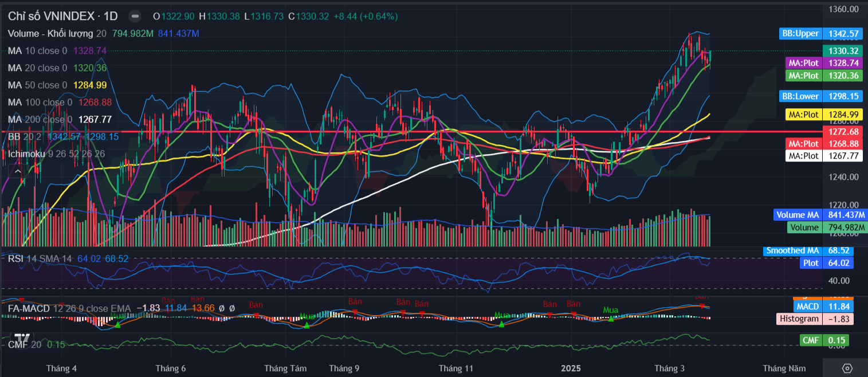
Task: Open chart settings hexagon icon
Action: pos(847,368)
